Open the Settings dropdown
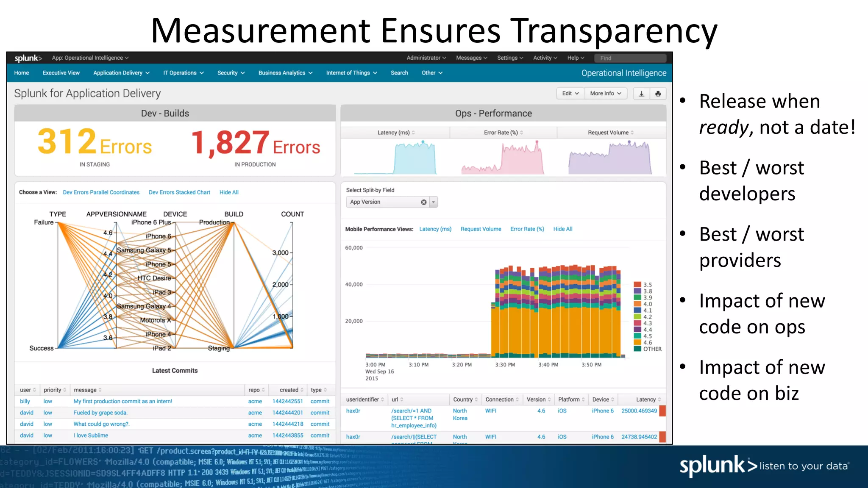 click(510, 58)
